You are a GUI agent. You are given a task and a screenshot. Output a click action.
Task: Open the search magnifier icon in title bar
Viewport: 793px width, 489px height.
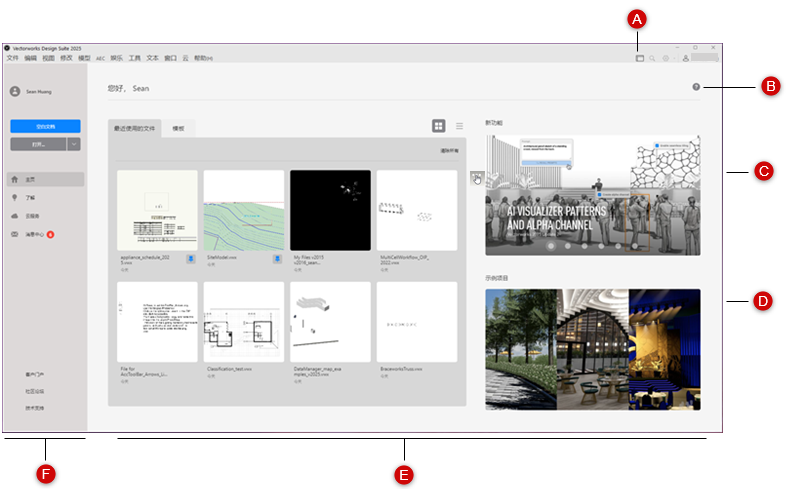point(652,59)
